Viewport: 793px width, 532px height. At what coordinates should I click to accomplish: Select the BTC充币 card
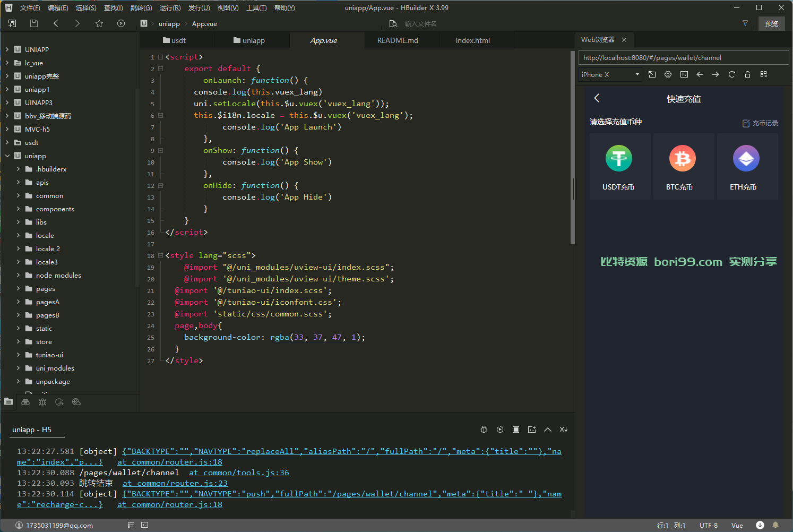pyautogui.click(x=683, y=167)
